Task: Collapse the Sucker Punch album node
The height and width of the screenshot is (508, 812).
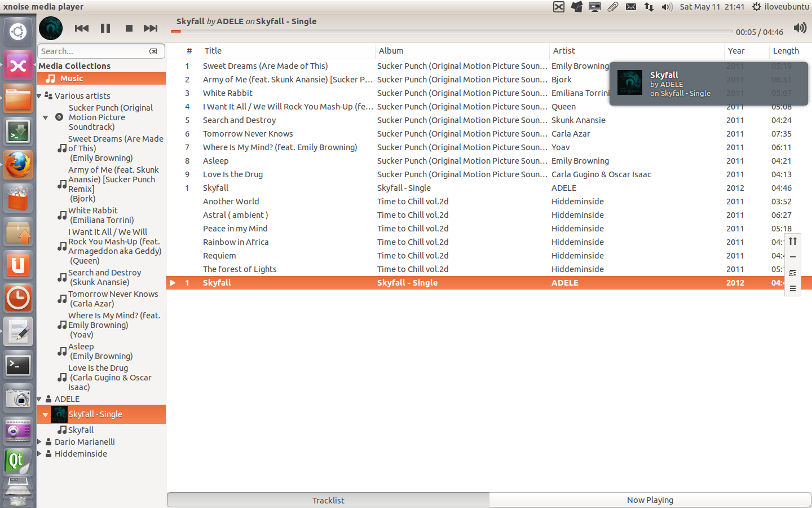Action: (x=46, y=117)
